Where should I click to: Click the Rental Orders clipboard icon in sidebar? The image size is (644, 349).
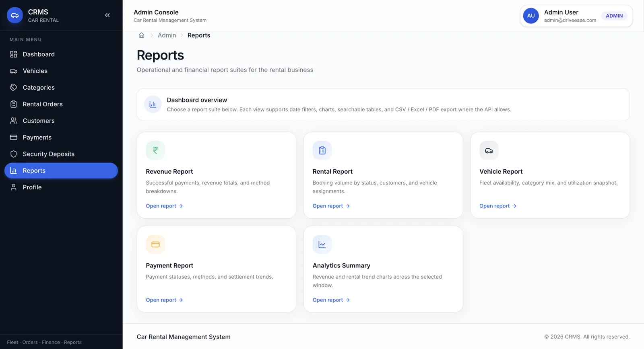(x=14, y=104)
